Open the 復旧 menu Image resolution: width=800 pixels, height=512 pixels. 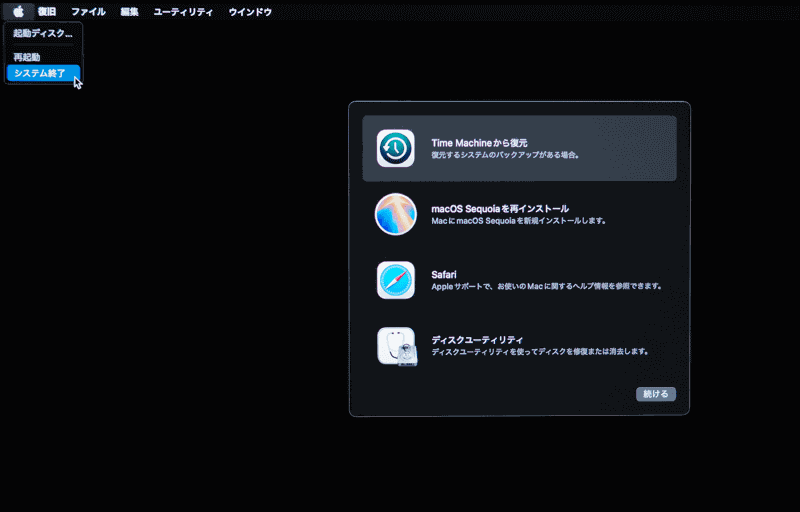click(47, 12)
